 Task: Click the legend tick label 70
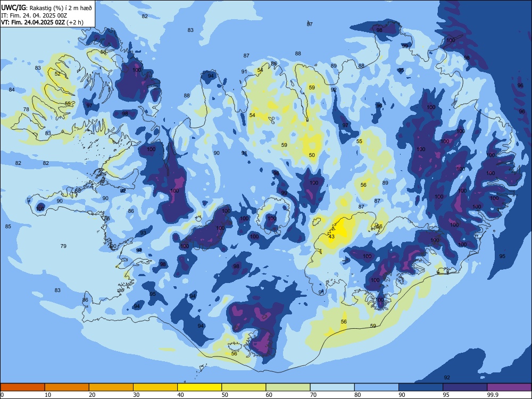pos(313,395)
